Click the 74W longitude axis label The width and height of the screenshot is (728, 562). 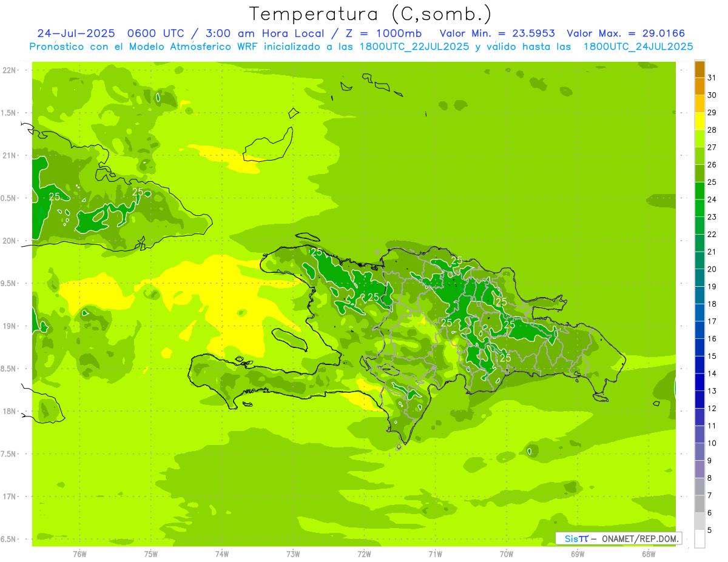(222, 554)
